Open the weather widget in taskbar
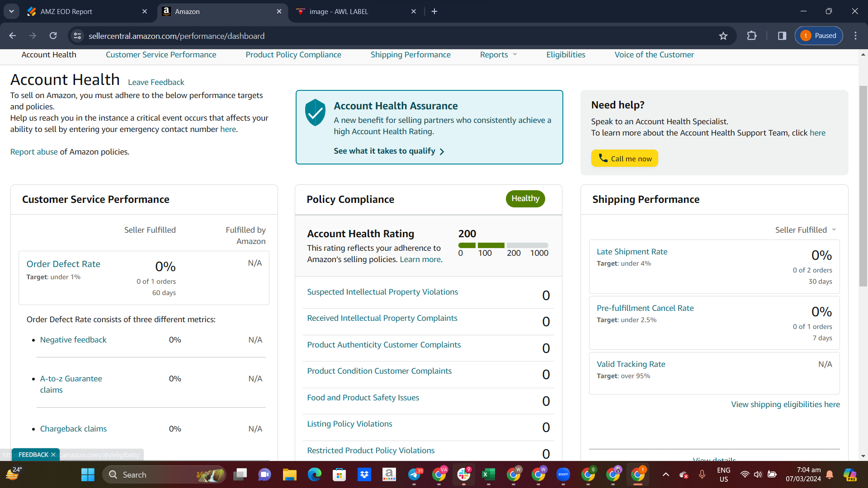 click(14, 474)
